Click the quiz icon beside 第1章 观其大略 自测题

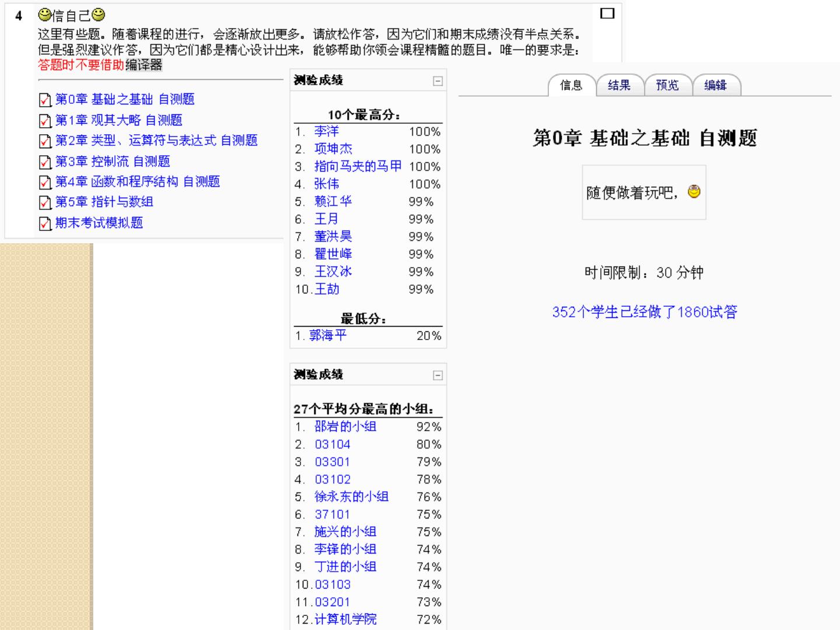pyautogui.click(x=45, y=121)
